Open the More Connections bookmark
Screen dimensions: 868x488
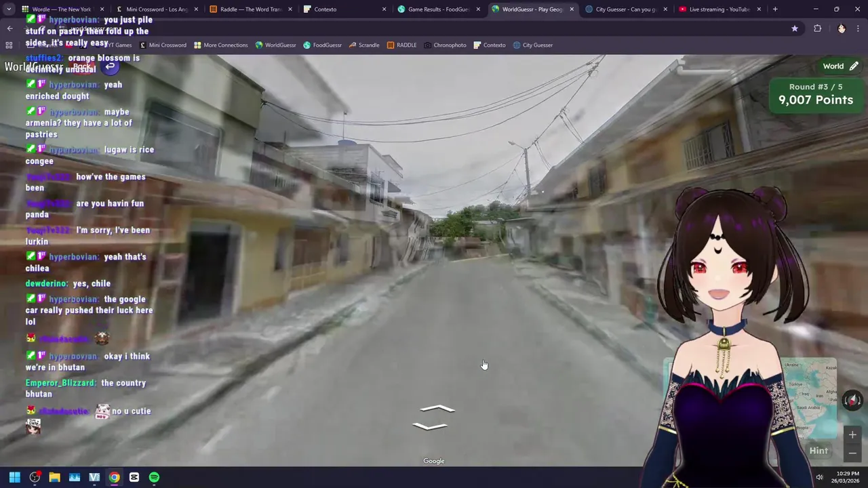(x=220, y=45)
